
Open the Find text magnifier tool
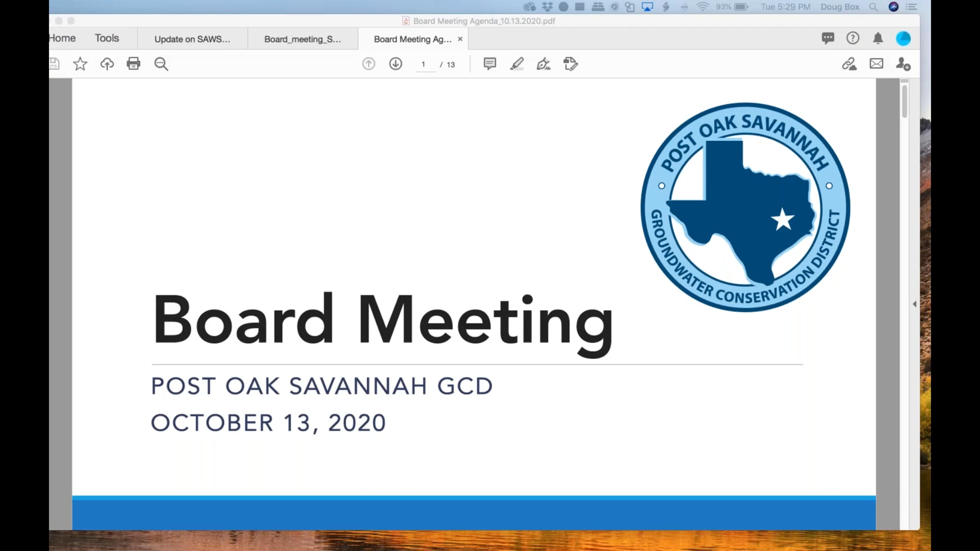tap(161, 64)
